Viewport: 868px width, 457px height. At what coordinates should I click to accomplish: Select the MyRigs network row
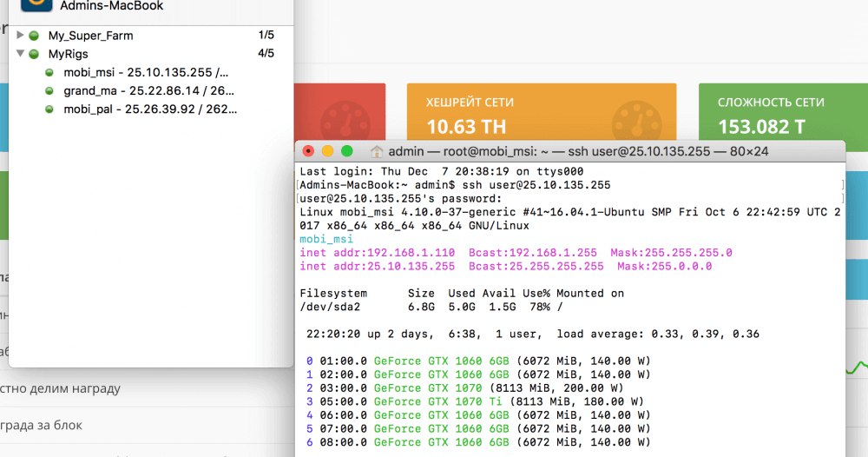(x=150, y=54)
